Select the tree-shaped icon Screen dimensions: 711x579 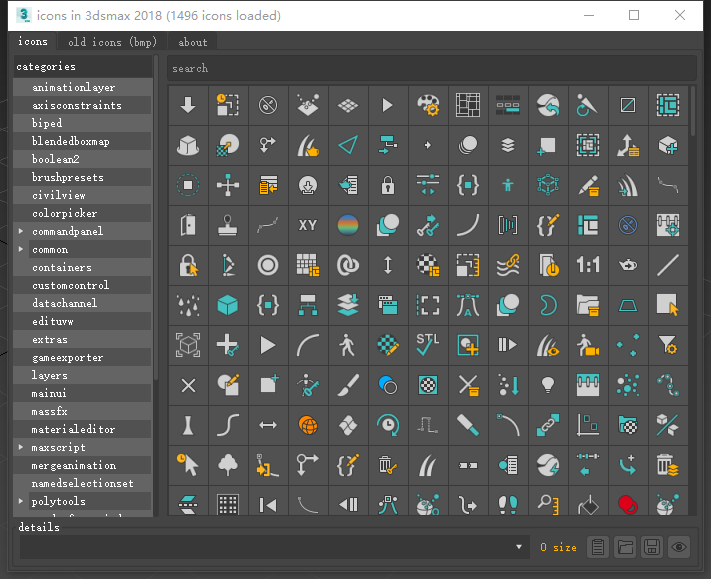[x=228, y=465]
